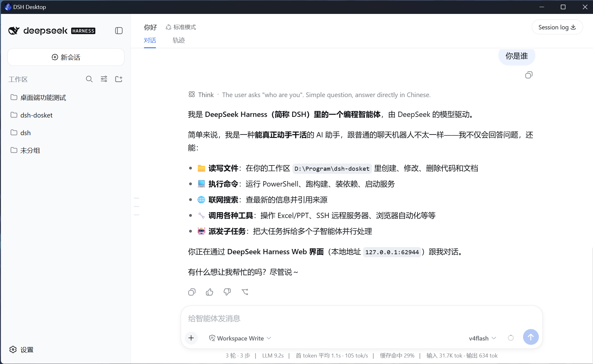This screenshot has height=364, width=593.
Task: Download the Session log
Action: (x=557, y=27)
